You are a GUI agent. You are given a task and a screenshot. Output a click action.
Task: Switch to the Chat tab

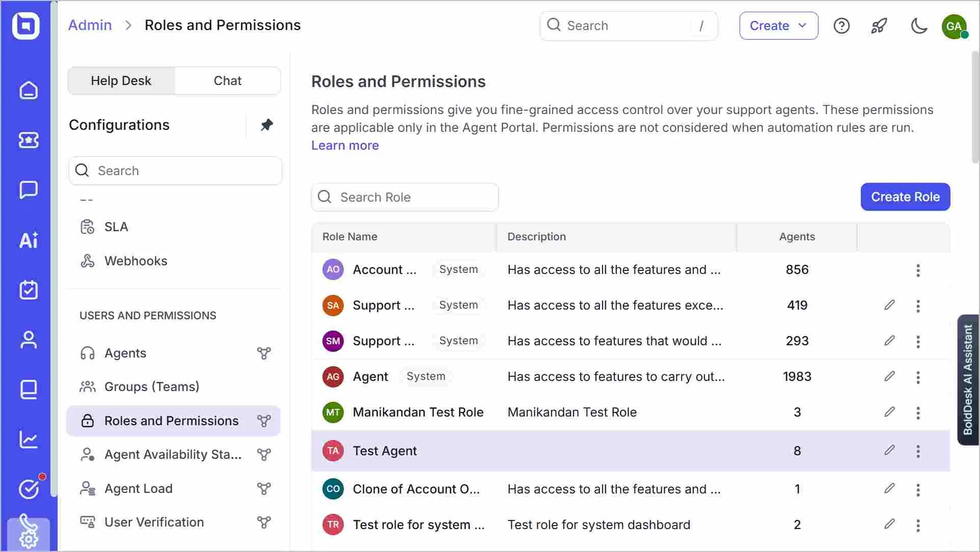[x=228, y=80]
